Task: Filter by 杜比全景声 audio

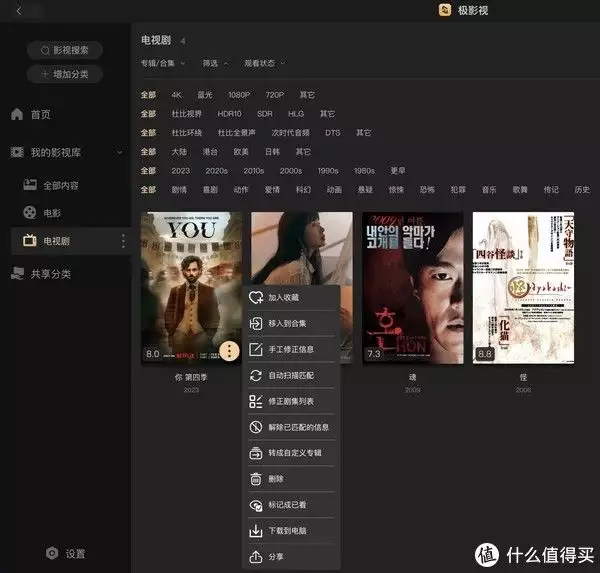Action: click(x=236, y=133)
